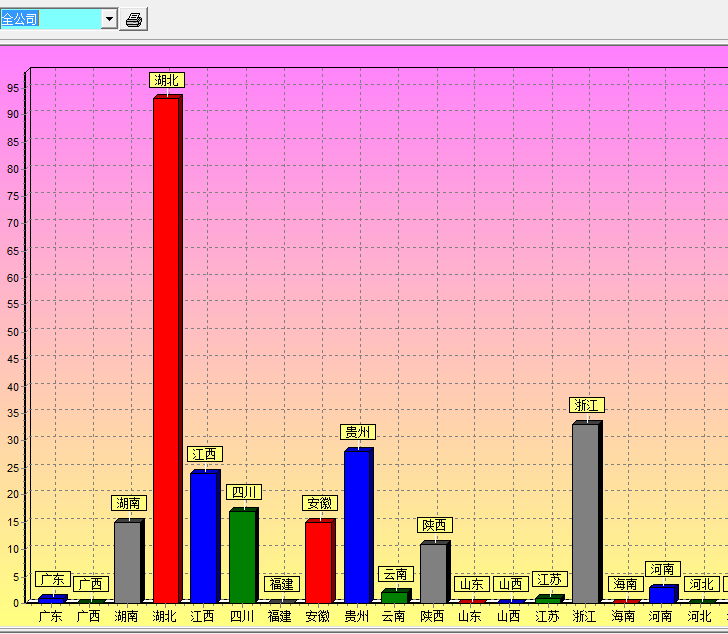Select the gray 陕西 bar
The height and width of the screenshot is (634, 728).
pos(433,573)
